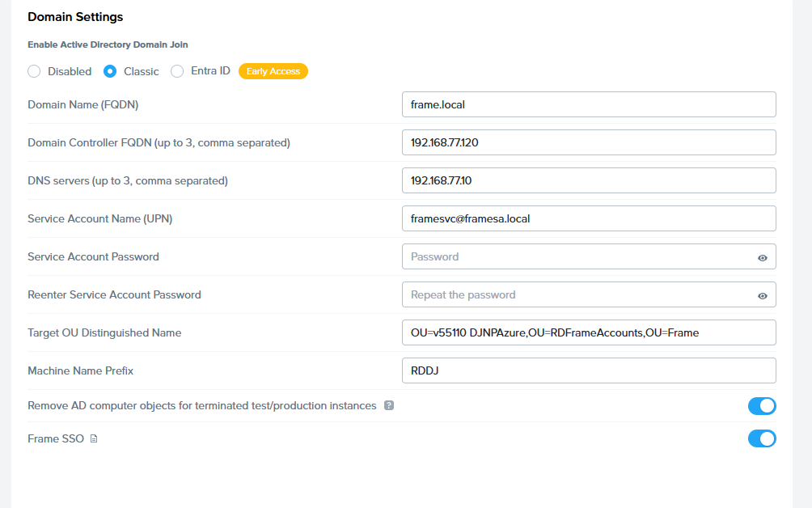Click the Early Access badge
Viewport: 812px width, 508px height.
273,71
